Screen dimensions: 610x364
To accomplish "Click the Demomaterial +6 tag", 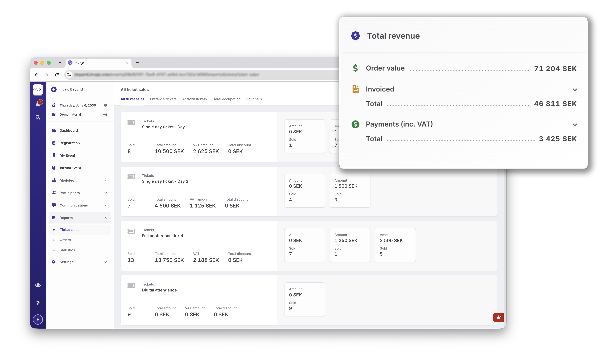I will click(x=80, y=115).
